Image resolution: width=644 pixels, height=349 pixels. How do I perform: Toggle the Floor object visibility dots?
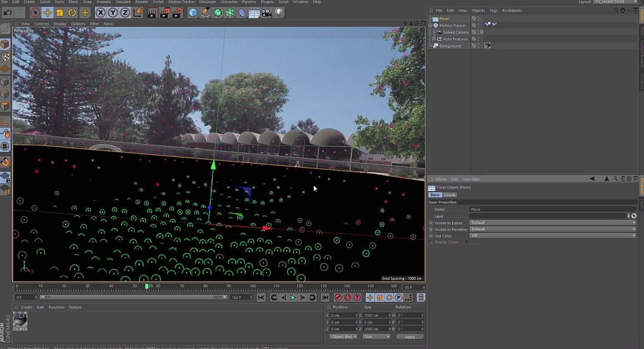[x=478, y=19]
